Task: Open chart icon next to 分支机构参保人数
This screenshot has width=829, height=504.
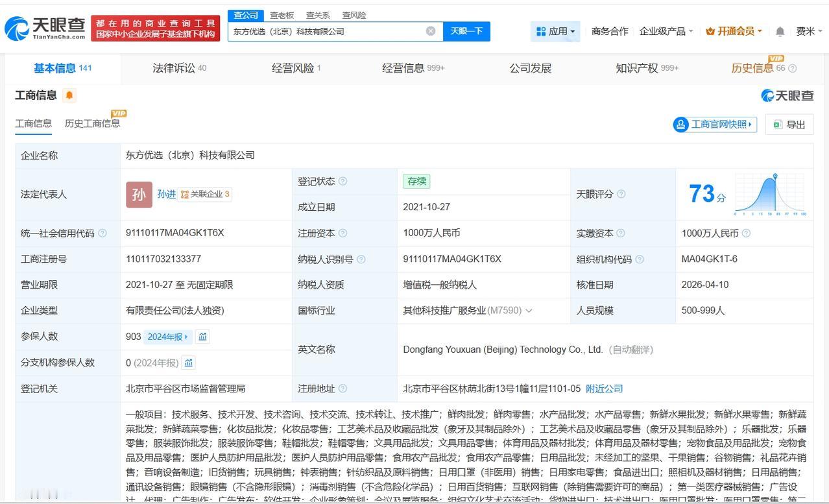Action: pos(188,363)
